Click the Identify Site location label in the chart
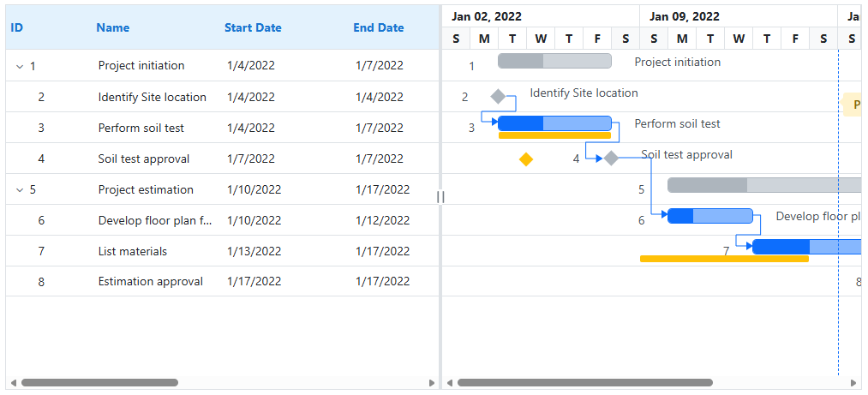Viewport: 868px width, 395px height. tap(584, 93)
